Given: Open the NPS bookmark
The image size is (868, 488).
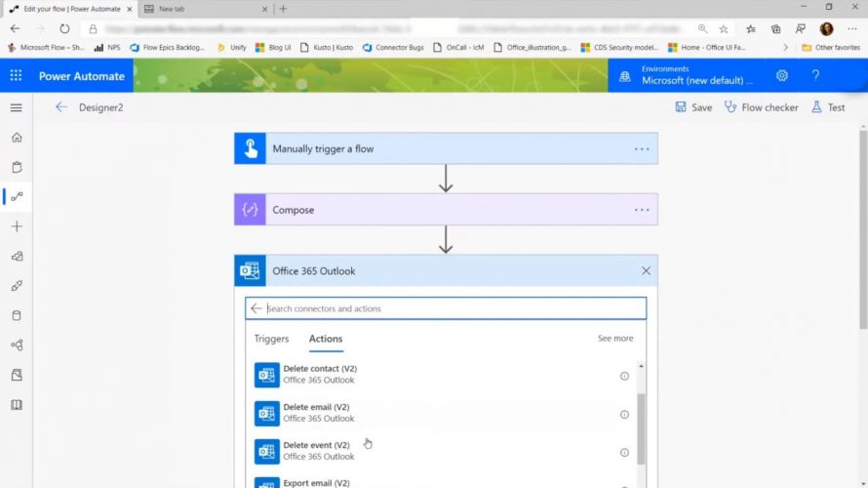Looking at the screenshot, I should pyautogui.click(x=107, y=48).
